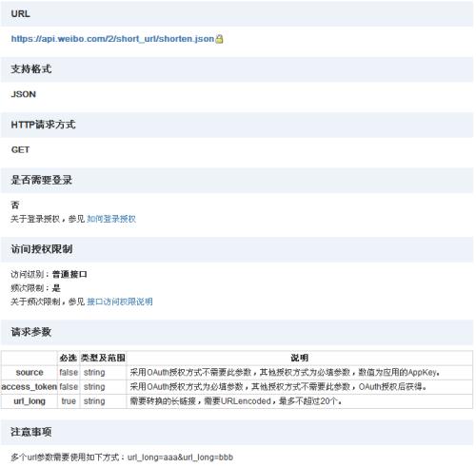Click the string type in the url_long row
The height and width of the screenshot is (467, 476).
click(x=94, y=401)
